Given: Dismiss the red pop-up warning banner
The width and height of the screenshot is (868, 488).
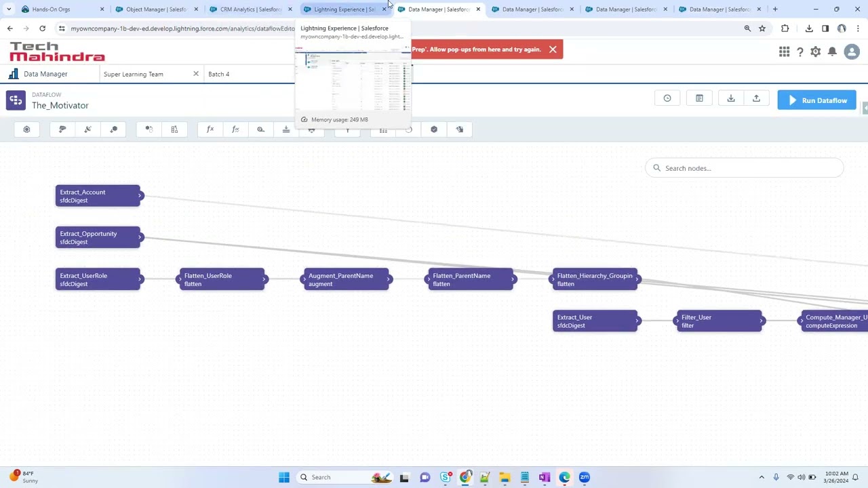Looking at the screenshot, I should (x=553, y=49).
